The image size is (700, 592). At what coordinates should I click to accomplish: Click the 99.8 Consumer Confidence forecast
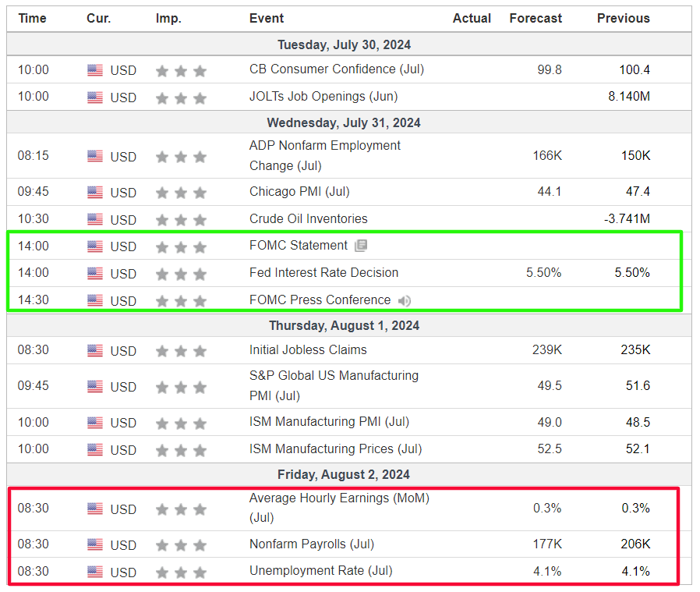pyautogui.click(x=550, y=70)
